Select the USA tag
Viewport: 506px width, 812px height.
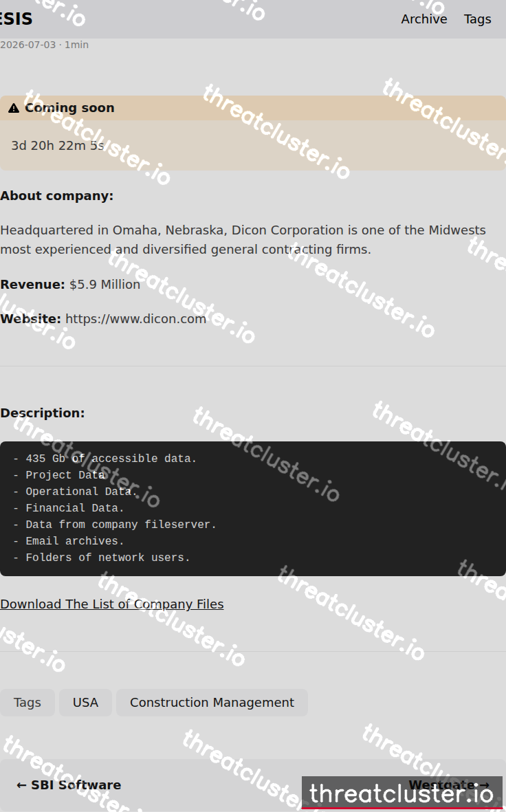pyautogui.click(x=85, y=703)
